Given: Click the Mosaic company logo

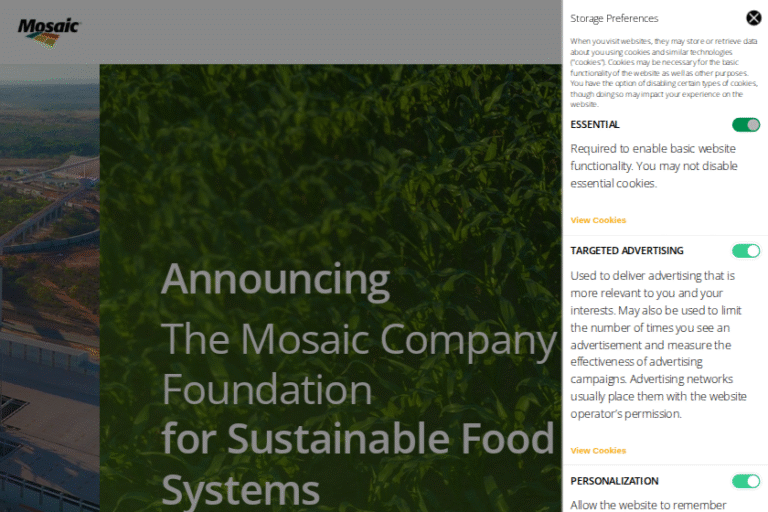Looking at the screenshot, I should coord(47,31).
